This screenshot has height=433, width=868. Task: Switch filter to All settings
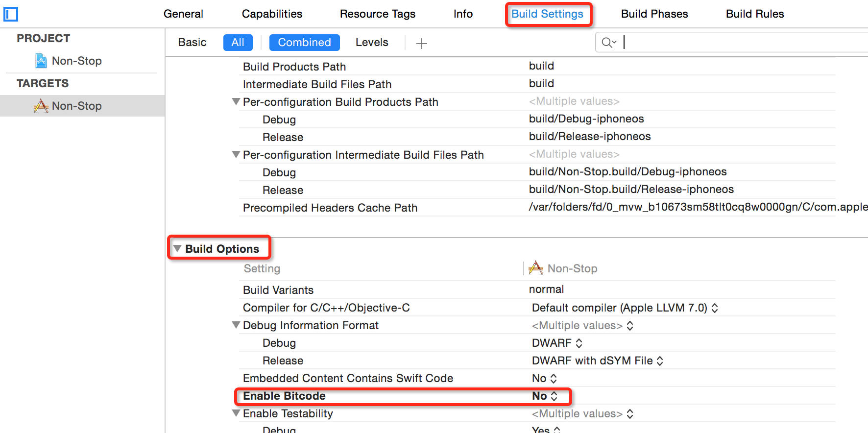coord(238,43)
